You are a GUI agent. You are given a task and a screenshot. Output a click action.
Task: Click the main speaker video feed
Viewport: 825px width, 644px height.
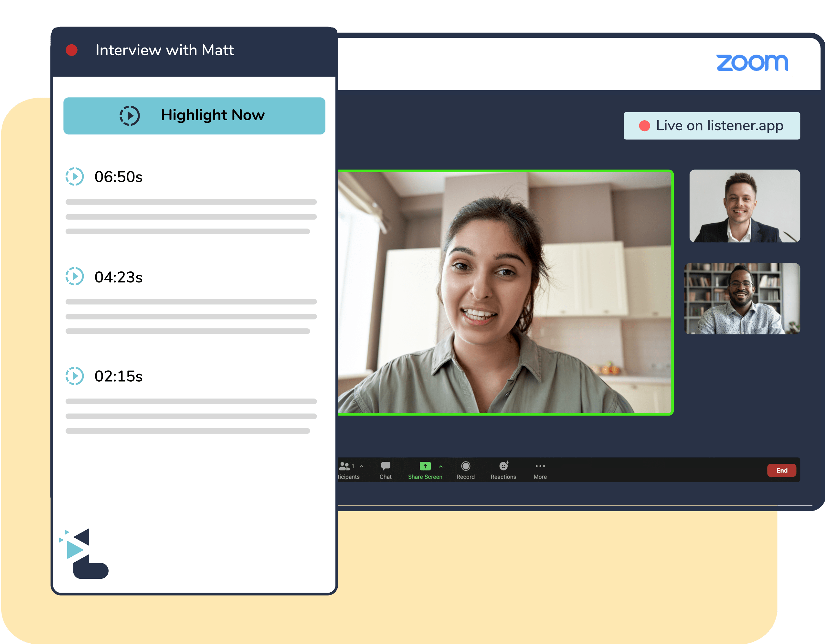[x=505, y=293]
